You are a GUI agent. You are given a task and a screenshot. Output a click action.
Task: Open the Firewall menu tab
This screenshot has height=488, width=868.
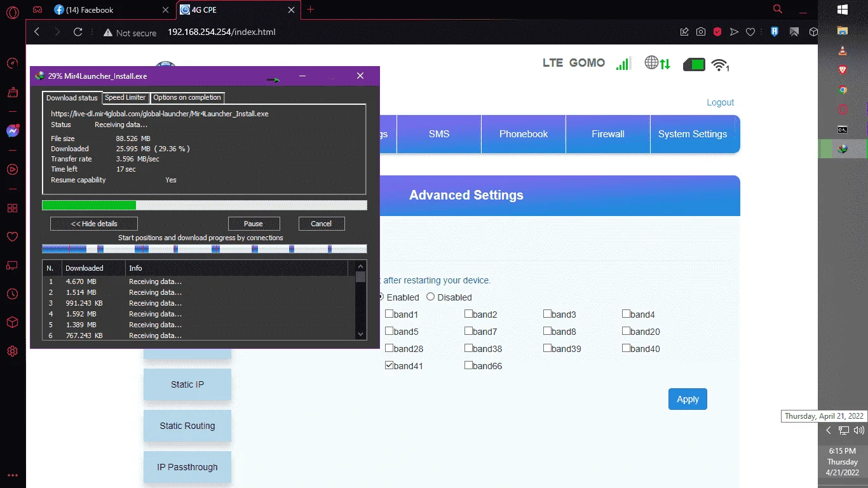pyautogui.click(x=608, y=134)
